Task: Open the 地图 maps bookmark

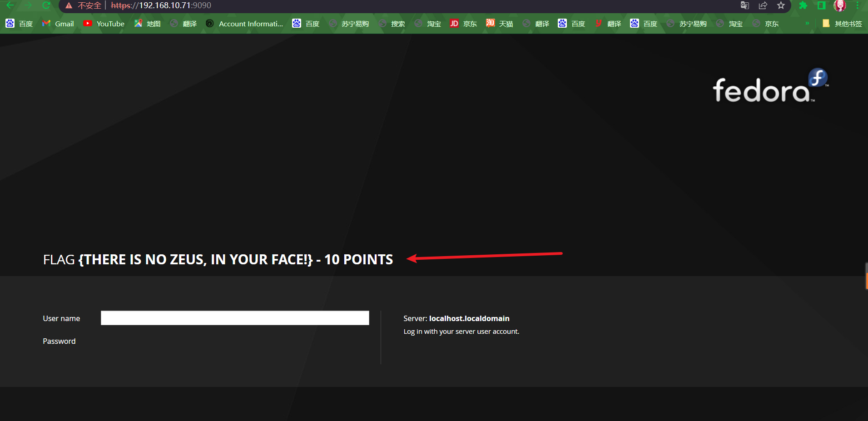Action: pos(148,24)
